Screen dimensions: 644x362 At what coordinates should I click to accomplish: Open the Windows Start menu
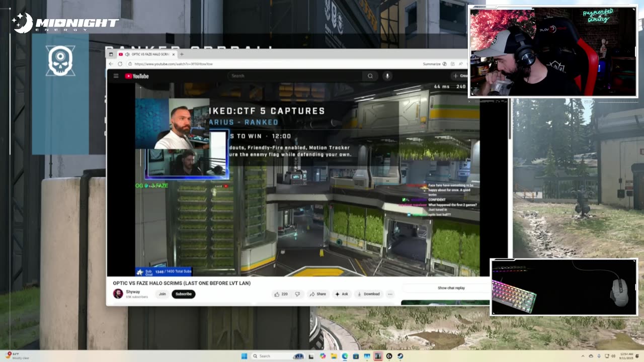pyautogui.click(x=244, y=356)
